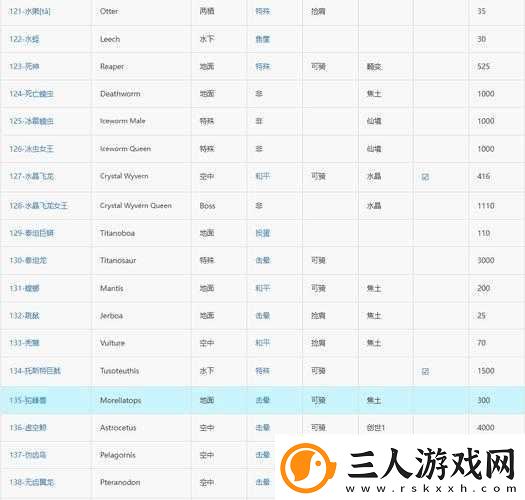Open the entry link numbered 137 for Pelagornis
Image resolution: width=525 pixels, height=500 pixels.
[28, 455]
